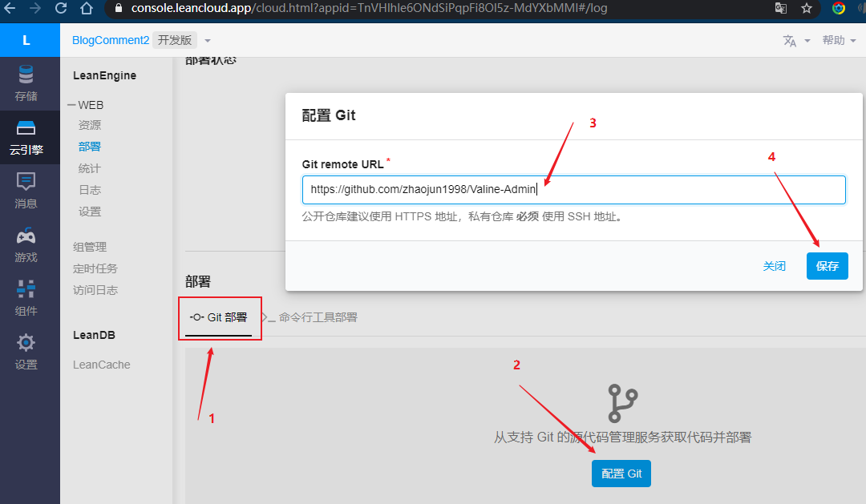Click the HTTPS/SSH hint text below the URL field

pos(464,217)
